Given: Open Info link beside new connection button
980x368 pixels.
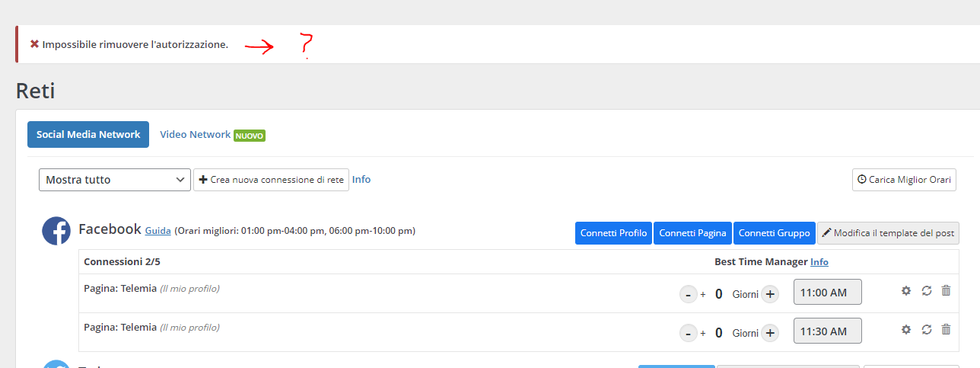Looking at the screenshot, I should click(x=361, y=180).
